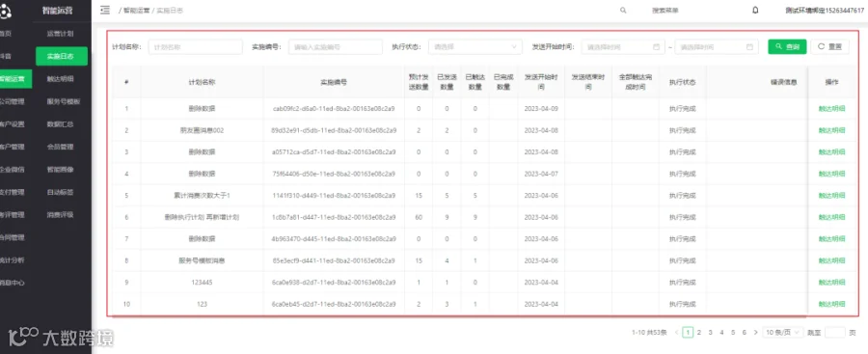This screenshot has height=354, width=868.
Task: Click 触达明细 link for 累计消费次数大于1 row
Action: pyautogui.click(x=831, y=196)
